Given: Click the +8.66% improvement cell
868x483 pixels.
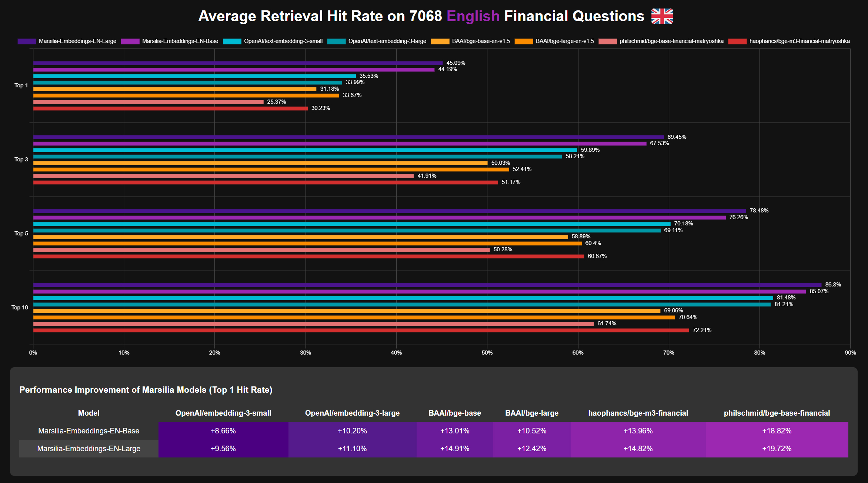Looking at the screenshot, I should click(223, 431).
